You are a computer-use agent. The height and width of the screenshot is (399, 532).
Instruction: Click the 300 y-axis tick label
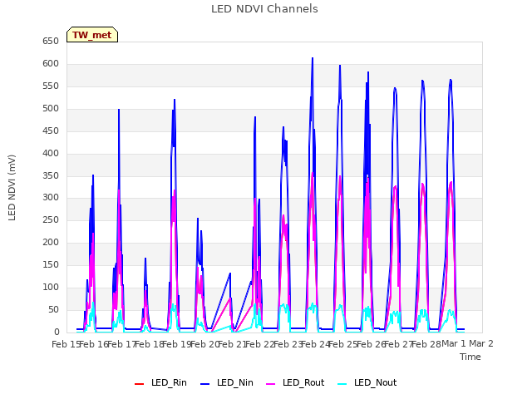[x=51, y=198]
